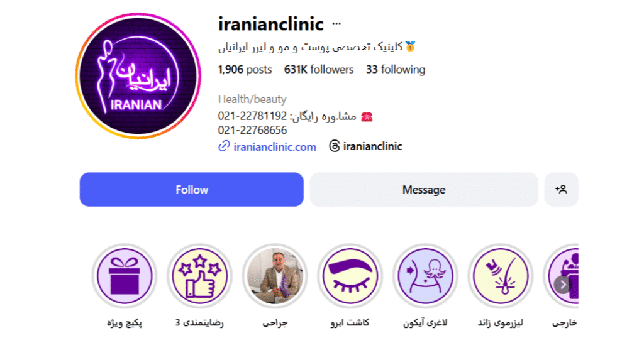The width and height of the screenshot is (644, 338).
Task: Open the three-dot options menu beside iranianclinic
Action: 336,23
